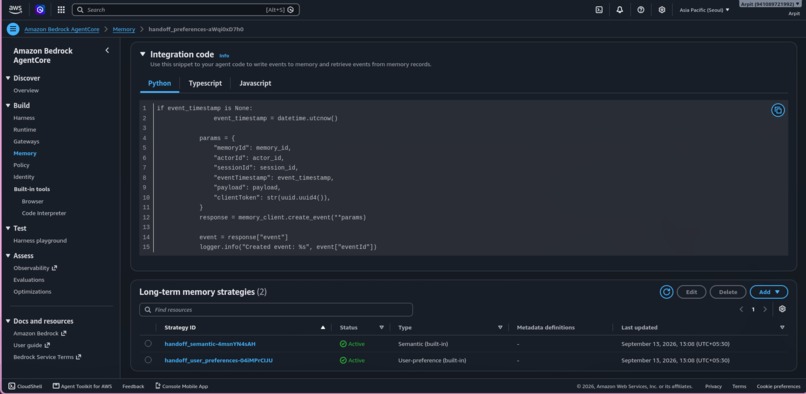This screenshot has height=394, width=806.
Task: Select radio for handoff_user_preferences row
Action: 148,360
